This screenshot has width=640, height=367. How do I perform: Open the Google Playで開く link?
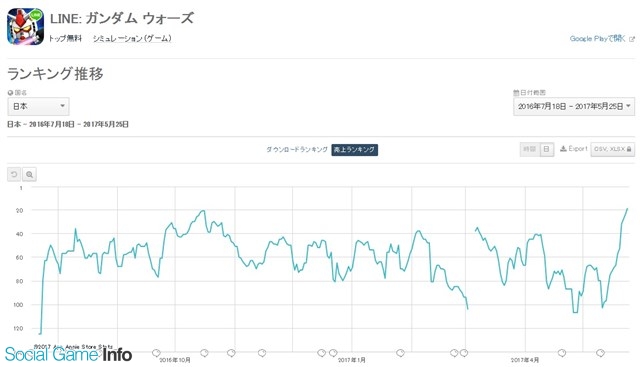click(x=598, y=39)
